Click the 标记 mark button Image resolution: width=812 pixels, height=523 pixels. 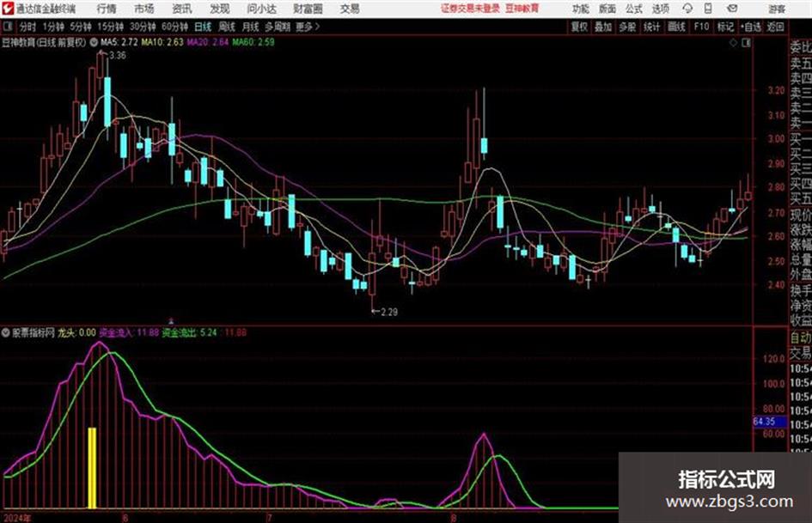[x=725, y=27]
